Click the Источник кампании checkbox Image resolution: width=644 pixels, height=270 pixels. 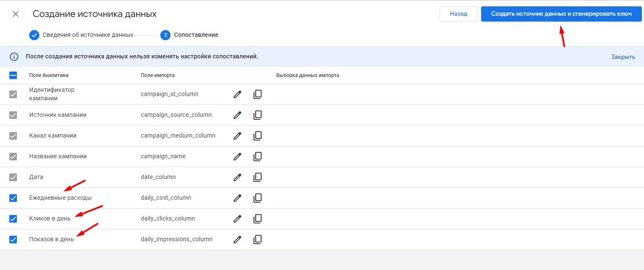coord(13,115)
